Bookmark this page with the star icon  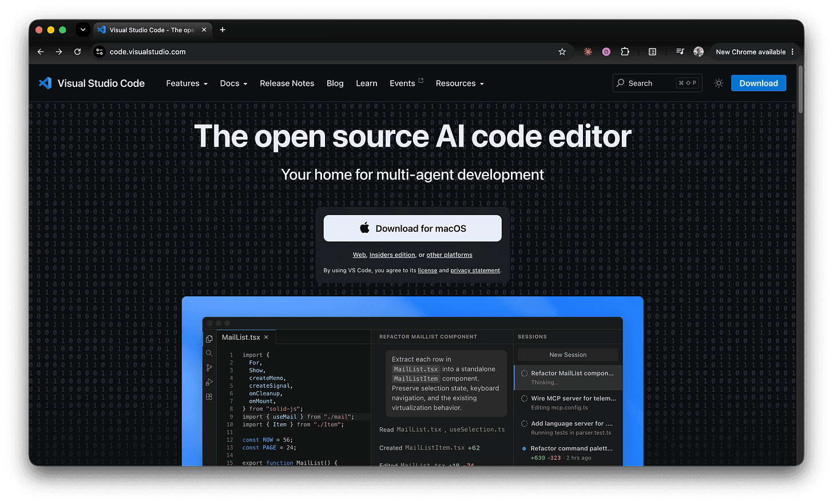coord(562,51)
